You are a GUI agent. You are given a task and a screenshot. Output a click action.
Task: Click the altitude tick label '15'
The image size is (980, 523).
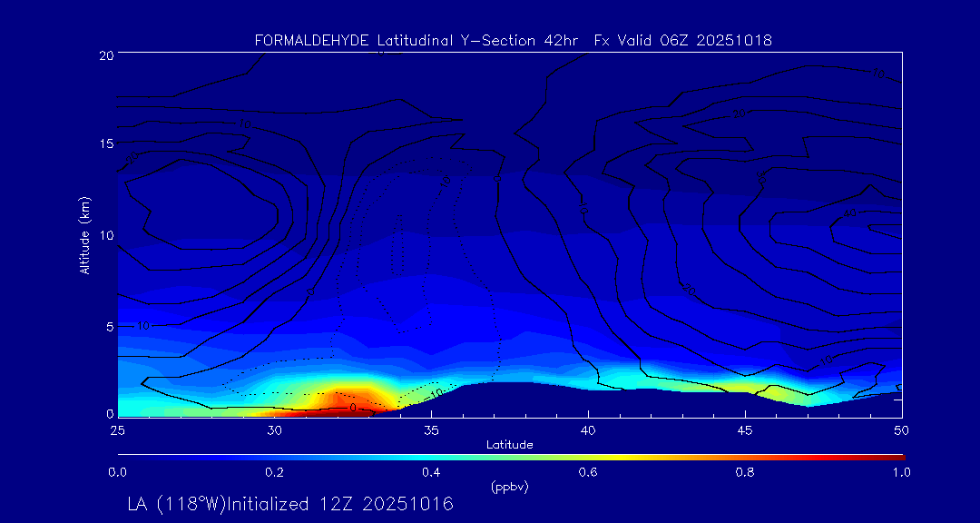pos(105,143)
